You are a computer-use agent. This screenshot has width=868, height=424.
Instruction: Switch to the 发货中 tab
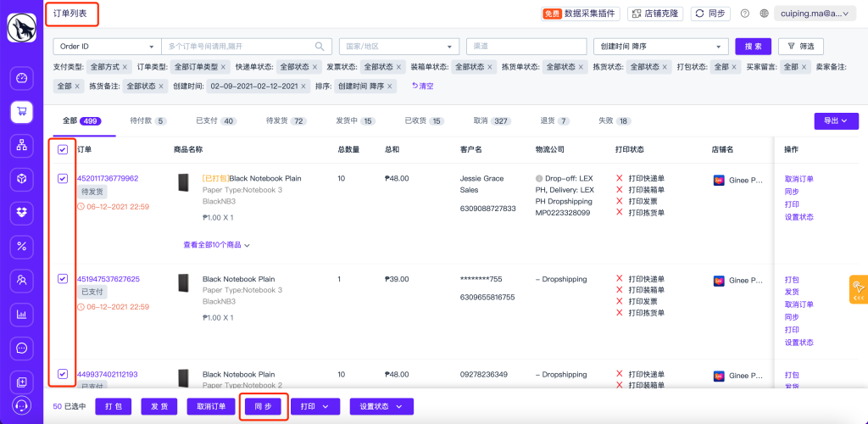[355, 120]
